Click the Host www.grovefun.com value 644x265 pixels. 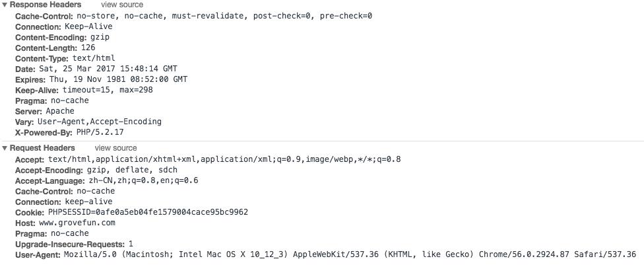tap(77, 223)
